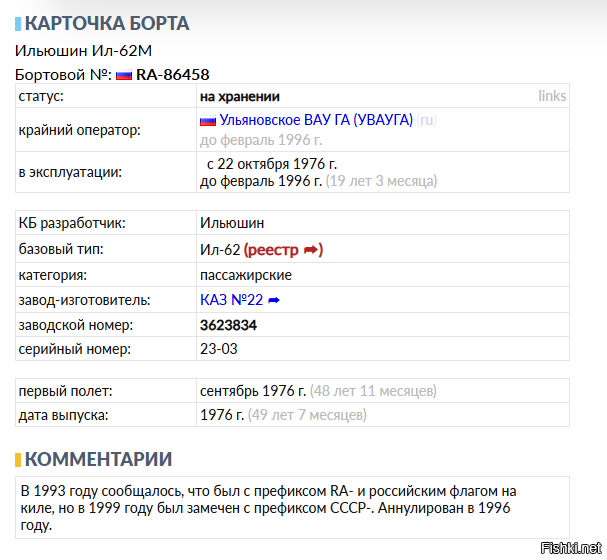This screenshot has height=560, width=607.
Task: Click the 'с 22 октября 1976 г.' date
Action: 272,164
